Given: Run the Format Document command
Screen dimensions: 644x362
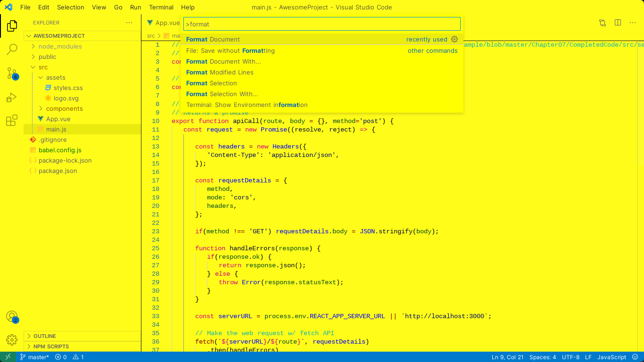Looking at the screenshot, I should (x=322, y=40).
